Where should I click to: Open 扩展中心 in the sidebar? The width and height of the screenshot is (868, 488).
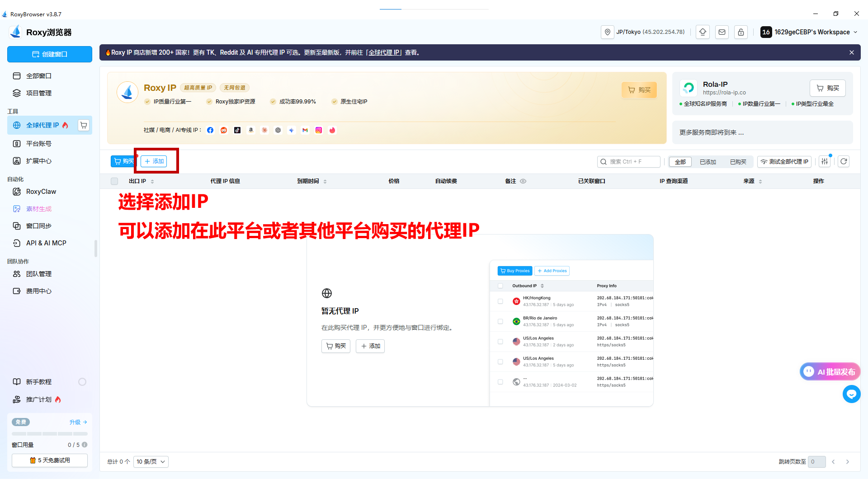pos(50,161)
